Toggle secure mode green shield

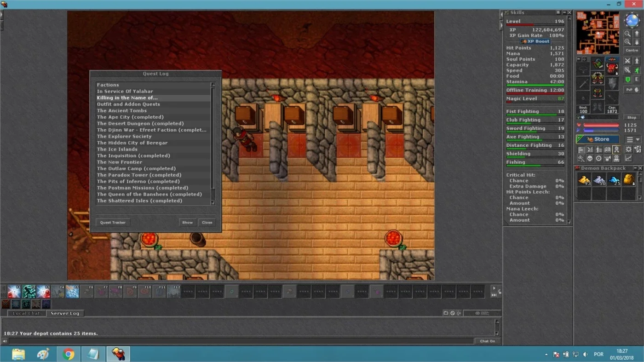(627, 79)
